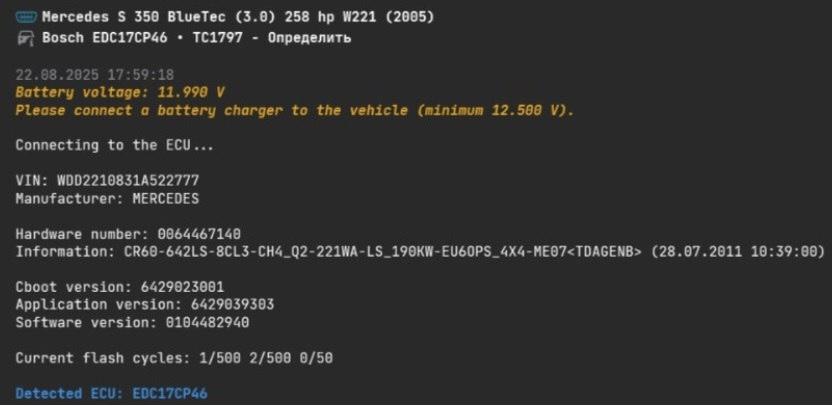Click the 22.08.2025 17:59:18 timestamp
Screen dimensions: 832x406
tap(94, 74)
